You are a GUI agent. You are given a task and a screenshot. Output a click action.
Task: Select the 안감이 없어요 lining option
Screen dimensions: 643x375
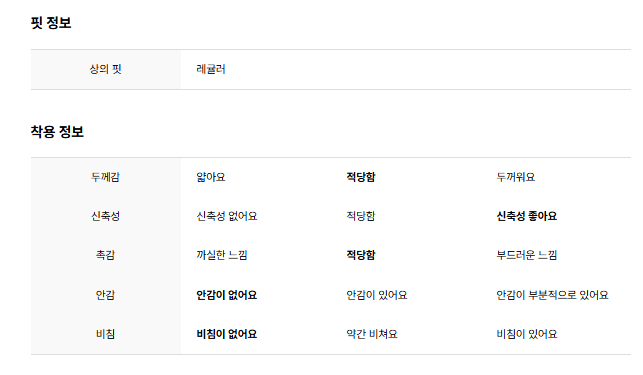point(227,295)
